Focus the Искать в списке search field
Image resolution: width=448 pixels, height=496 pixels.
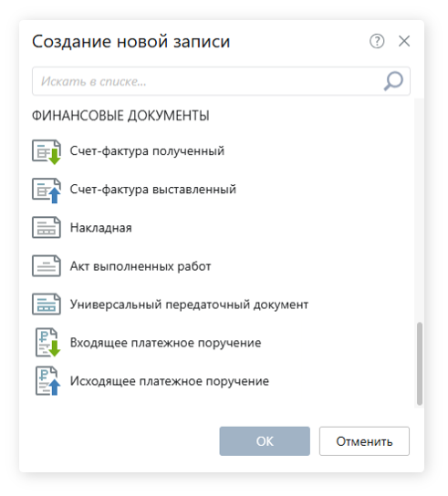221,81
